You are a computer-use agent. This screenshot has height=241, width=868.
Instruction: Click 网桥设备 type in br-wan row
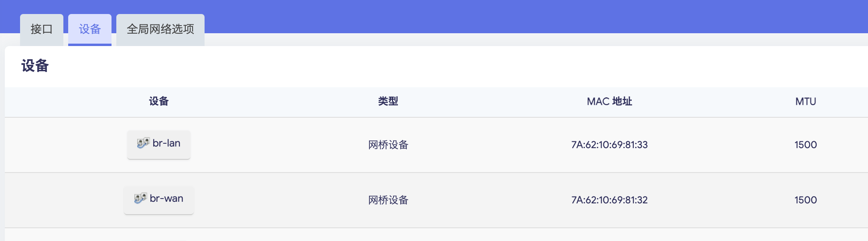tap(388, 200)
